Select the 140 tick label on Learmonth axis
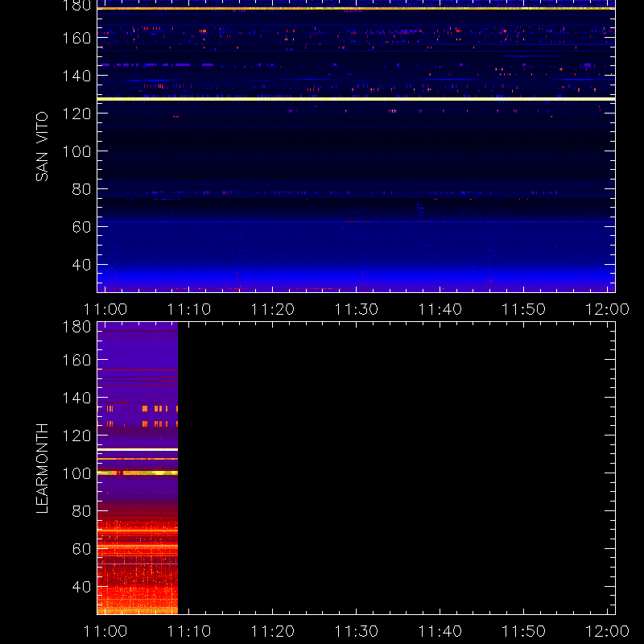 pyautogui.click(x=76, y=398)
